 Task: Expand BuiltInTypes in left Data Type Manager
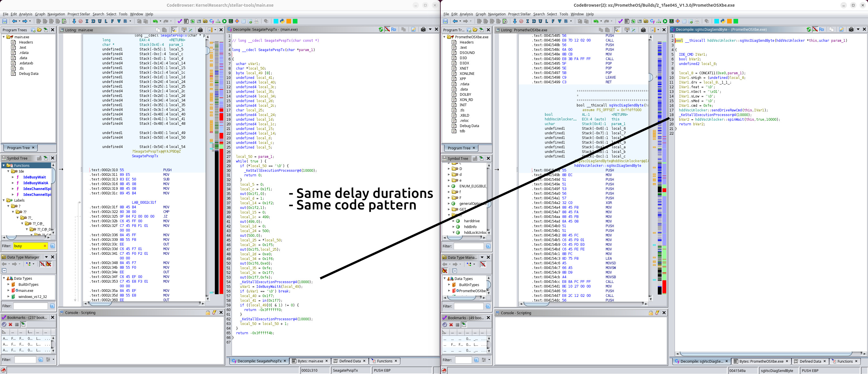pyautogui.click(x=8, y=284)
